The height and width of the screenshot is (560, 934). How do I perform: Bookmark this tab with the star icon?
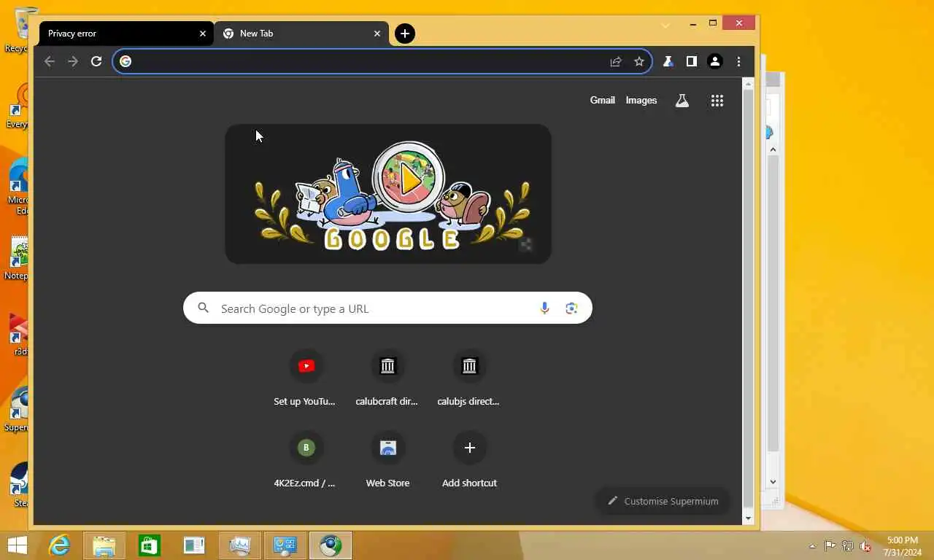coord(639,61)
